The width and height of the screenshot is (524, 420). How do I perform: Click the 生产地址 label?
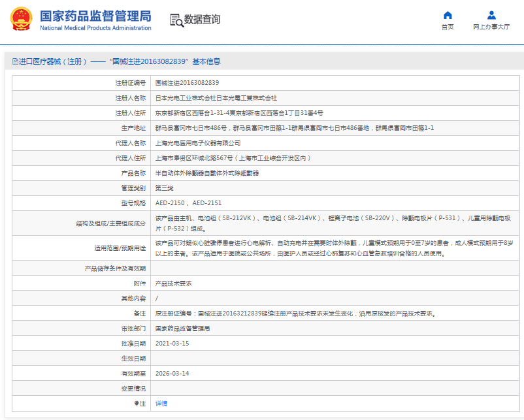pyautogui.click(x=134, y=128)
